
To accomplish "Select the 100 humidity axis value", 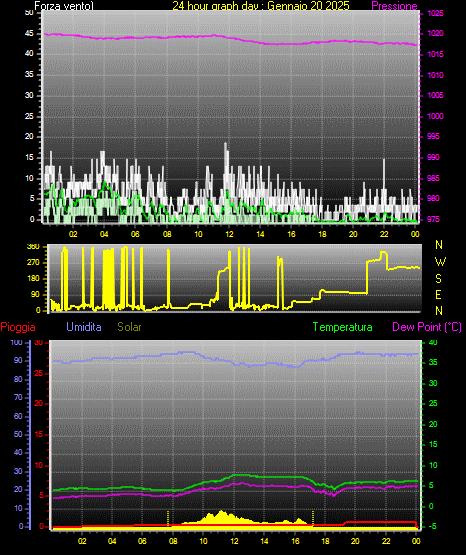I will tap(17, 342).
